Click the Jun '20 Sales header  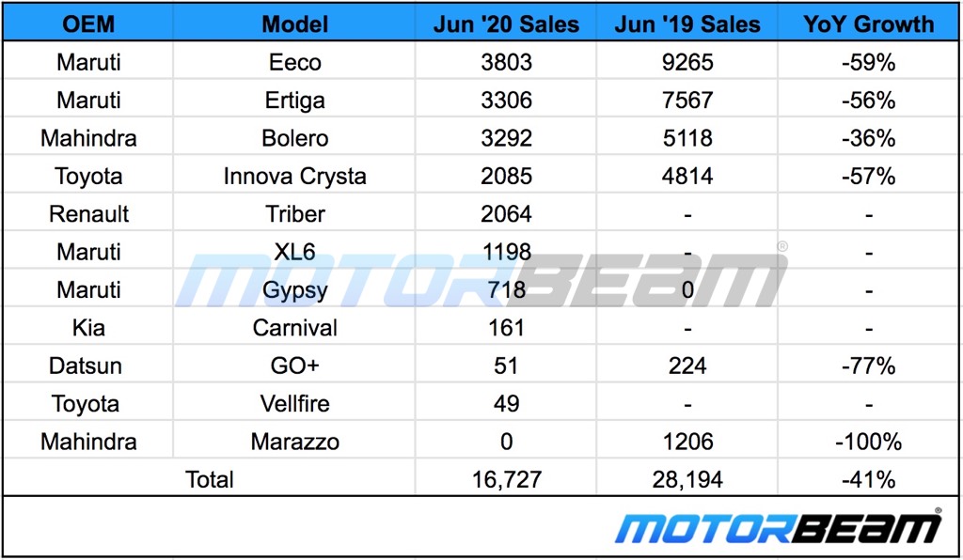(506, 24)
